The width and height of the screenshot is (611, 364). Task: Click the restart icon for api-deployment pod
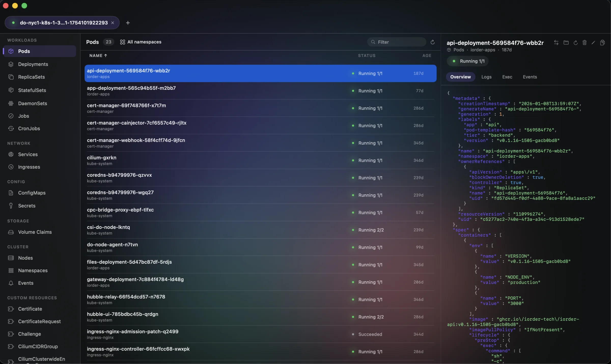(576, 43)
